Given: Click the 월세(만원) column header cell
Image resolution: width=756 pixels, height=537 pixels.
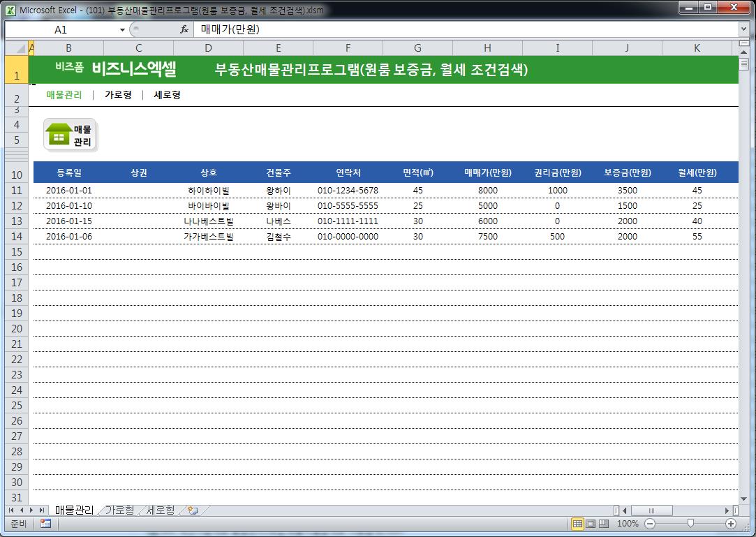Looking at the screenshot, I should pyautogui.click(x=697, y=172).
